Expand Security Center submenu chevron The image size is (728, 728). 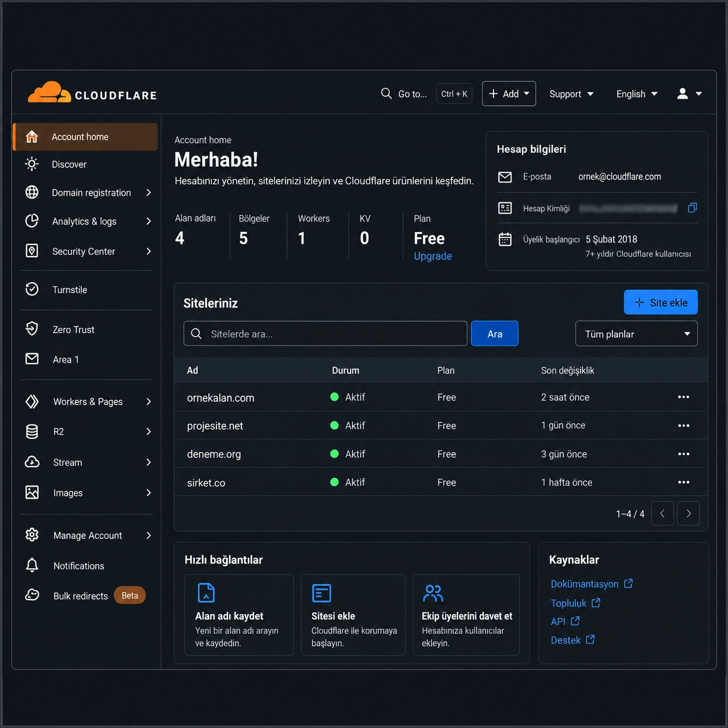[x=149, y=251]
